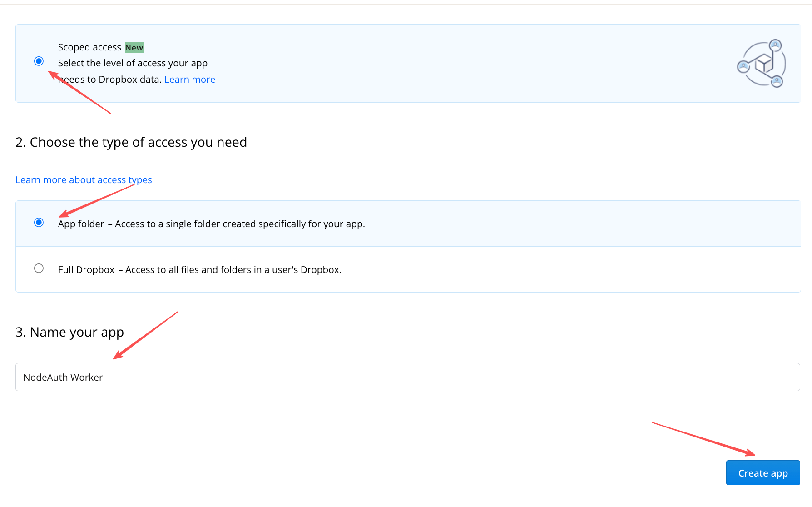The height and width of the screenshot is (507, 812).
Task: Click the App folder label text
Action: pos(81,224)
